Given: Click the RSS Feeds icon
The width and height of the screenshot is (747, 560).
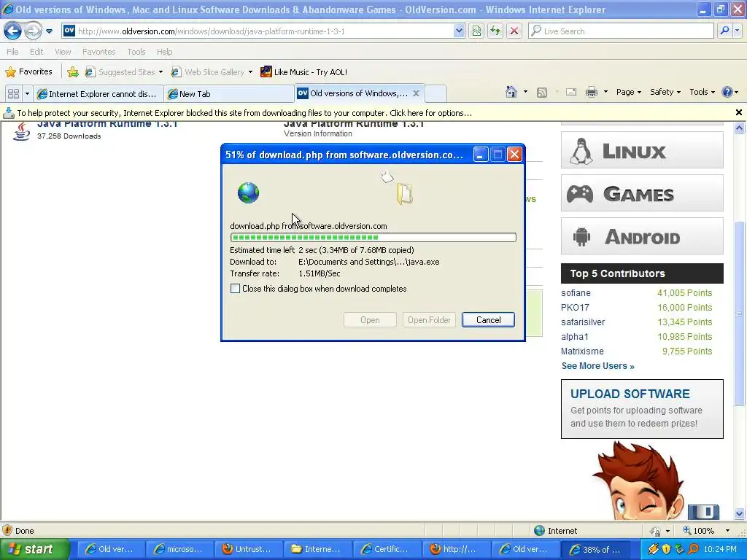Looking at the screenshot, I should click(x=542, y=93).
